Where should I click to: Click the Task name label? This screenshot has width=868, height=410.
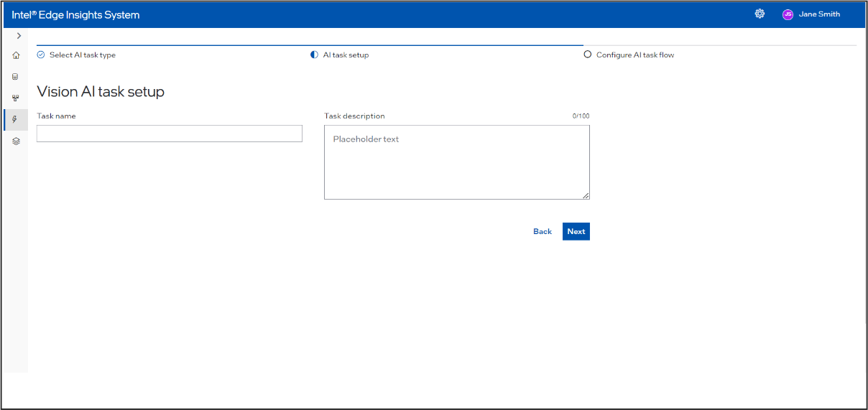click(x=56, y=116)
